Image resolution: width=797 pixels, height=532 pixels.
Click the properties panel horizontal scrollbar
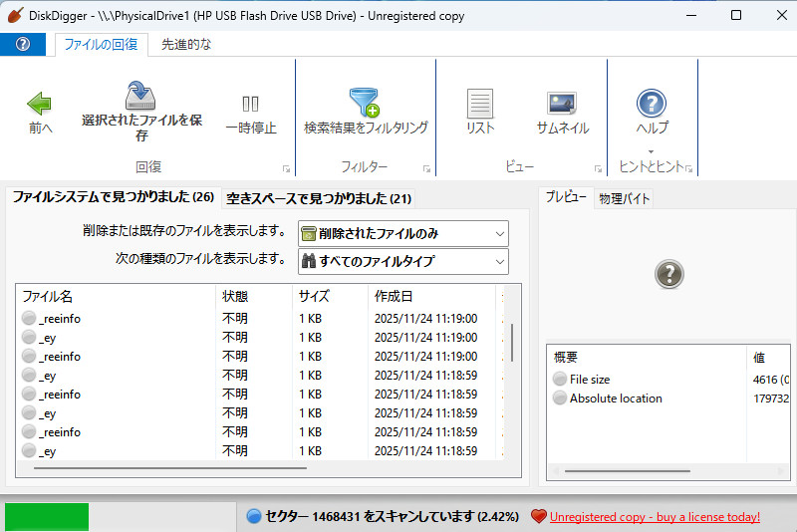coord(627,471)
